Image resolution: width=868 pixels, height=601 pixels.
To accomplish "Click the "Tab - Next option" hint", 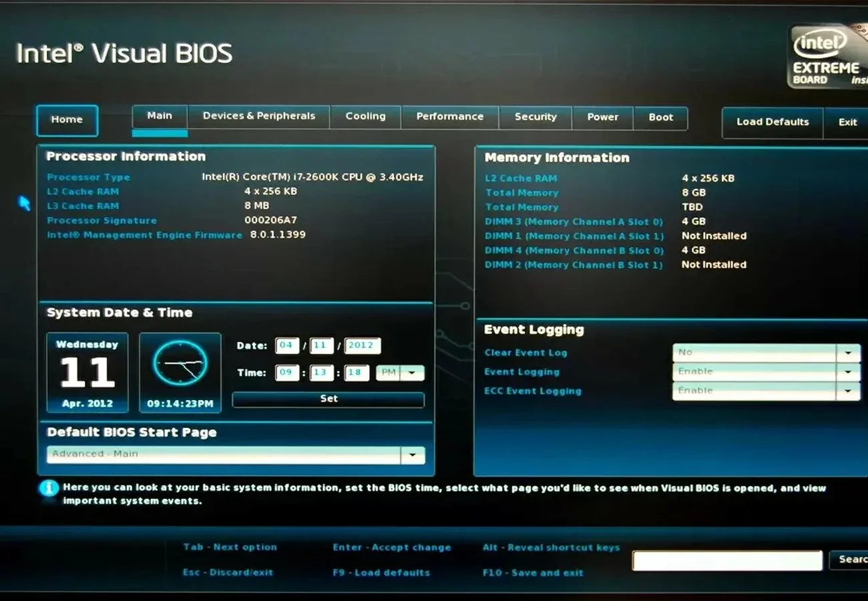I will (230, 548).
